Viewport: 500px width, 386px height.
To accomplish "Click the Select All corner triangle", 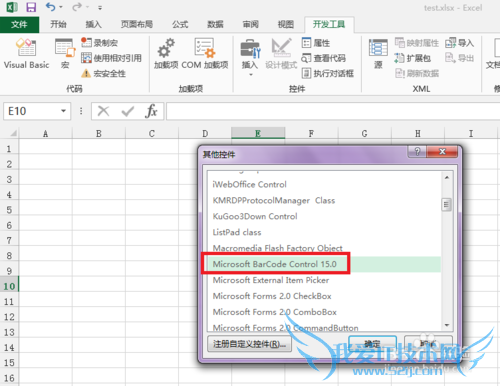I will tap(13, 133).
